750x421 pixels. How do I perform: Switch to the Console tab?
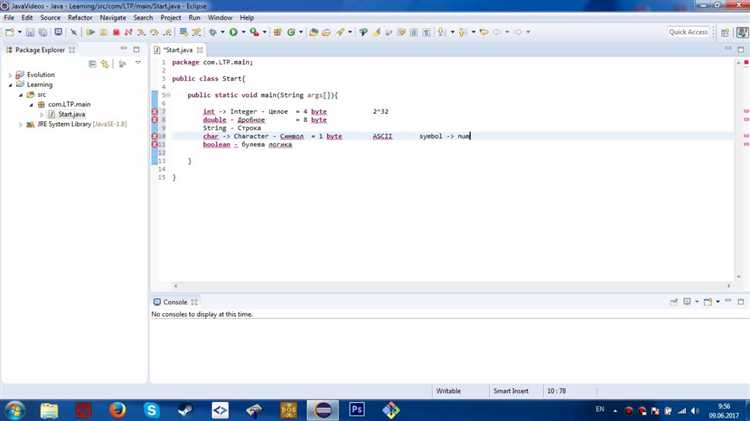[174, 301]
